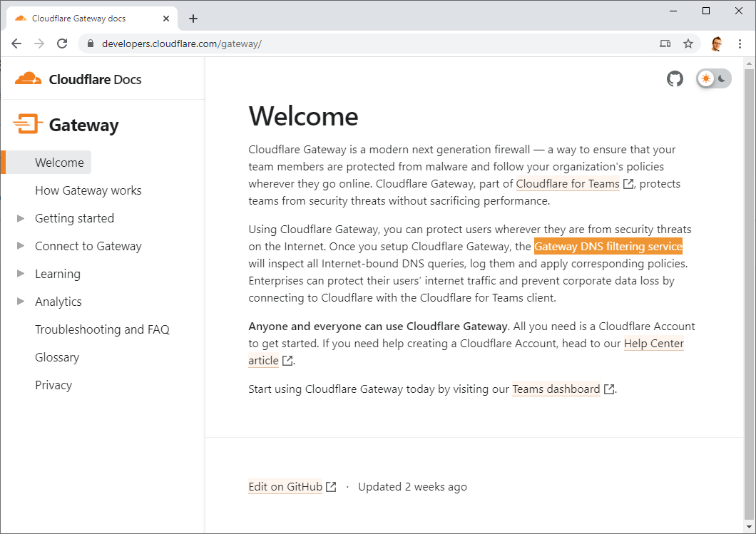This screenshot has height=534, width=756.
Task: Go forward in browser history
Action: coord(39,44)
